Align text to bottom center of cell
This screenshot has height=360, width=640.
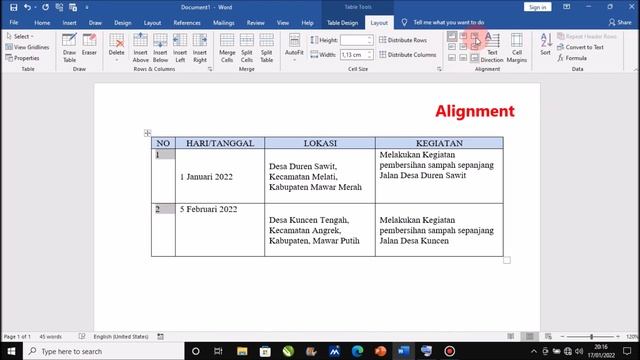coord(463,58)
